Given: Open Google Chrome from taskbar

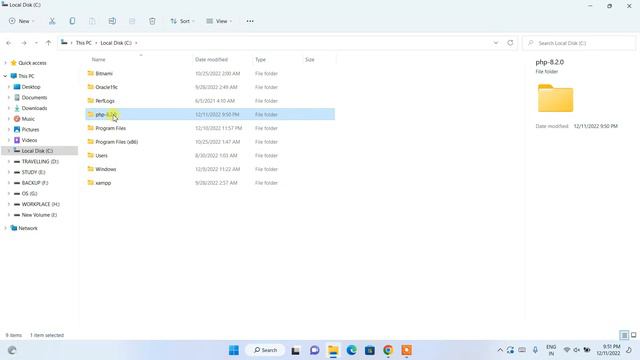Looking at the screenshot, I should tap(388, 350).
